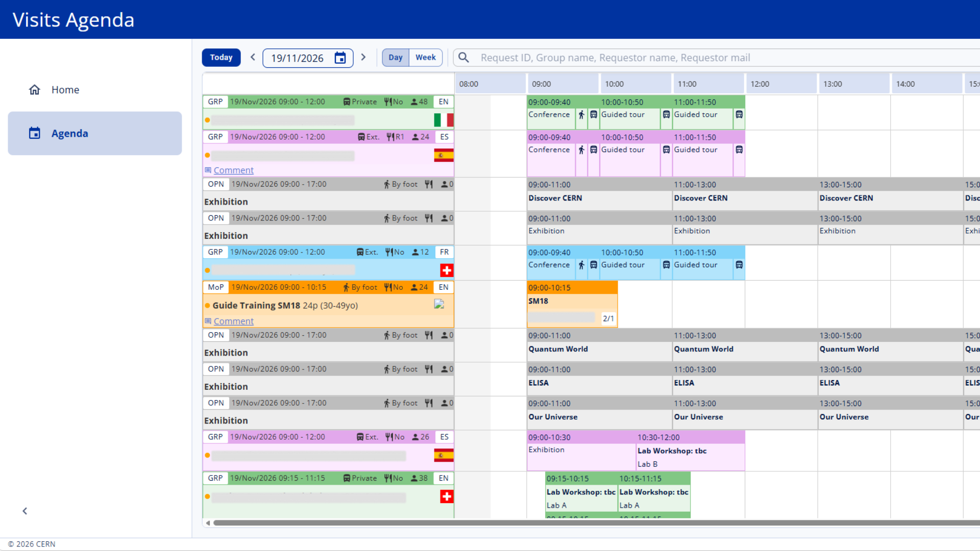
Task: Click the Today button
Action: pos(221,58)
